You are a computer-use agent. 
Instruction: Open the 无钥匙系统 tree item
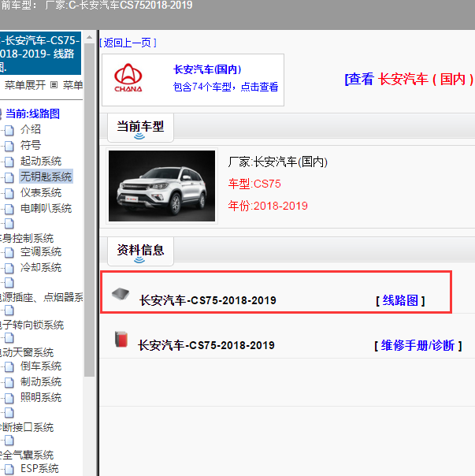pos(46,177)
